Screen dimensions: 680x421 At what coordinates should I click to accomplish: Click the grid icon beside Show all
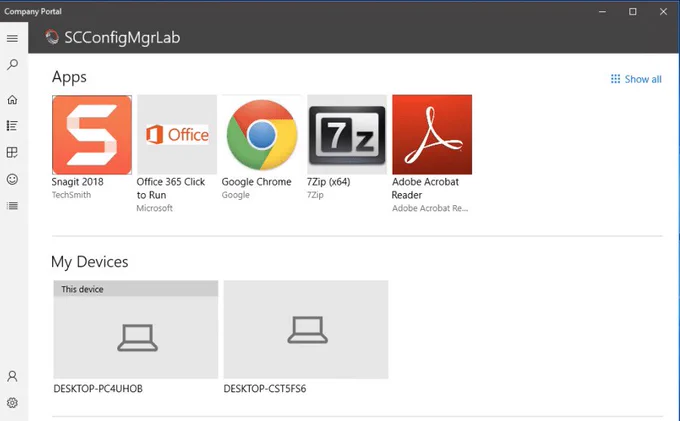click(615, 79)
